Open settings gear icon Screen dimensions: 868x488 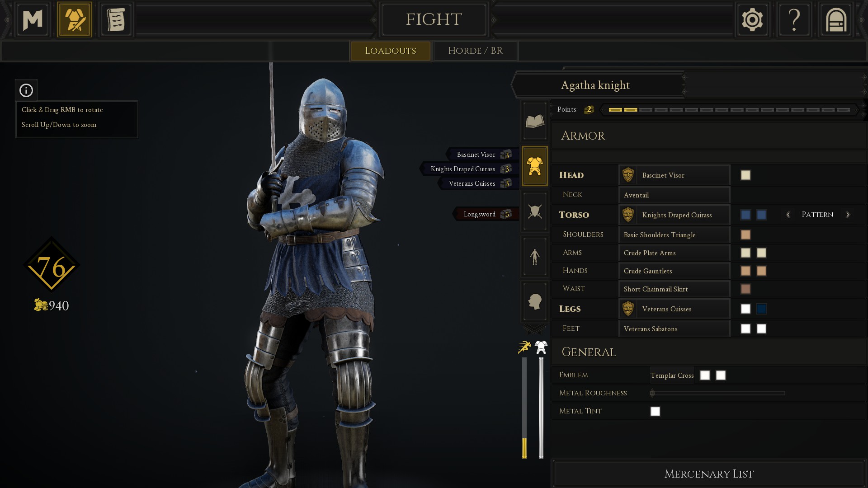click(x=752, y=19)
